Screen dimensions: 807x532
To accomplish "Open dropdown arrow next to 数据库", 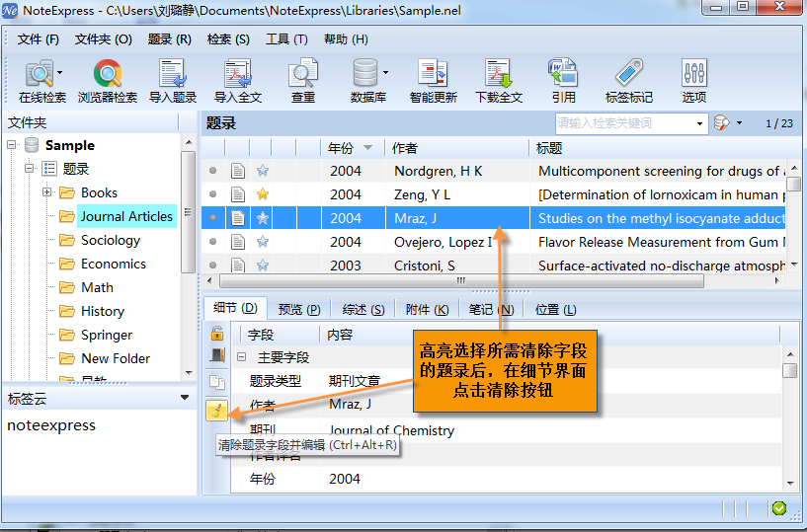I will click(385, 73).
